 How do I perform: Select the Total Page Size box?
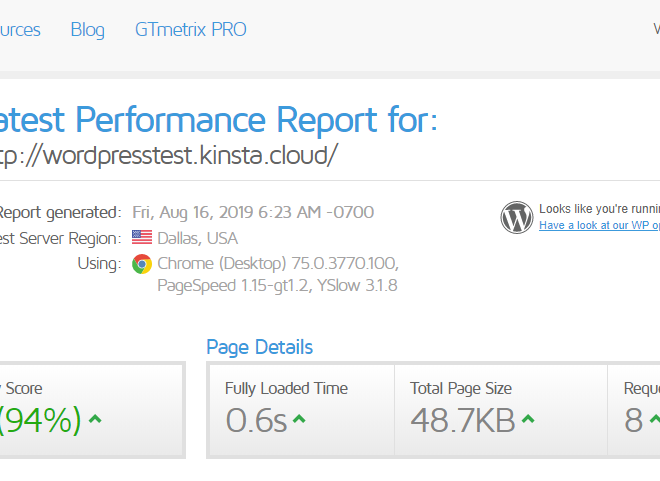pyautogui.click(x=501, y=410)
